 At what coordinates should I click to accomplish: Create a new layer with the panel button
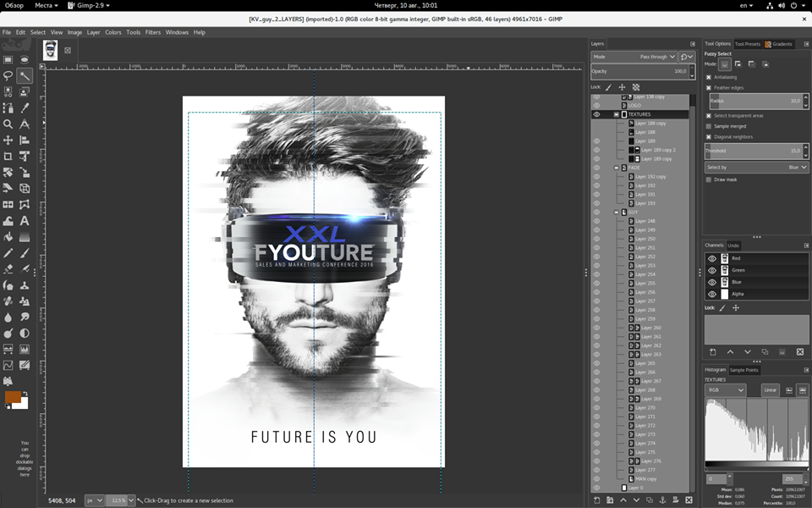pos(596,500)
